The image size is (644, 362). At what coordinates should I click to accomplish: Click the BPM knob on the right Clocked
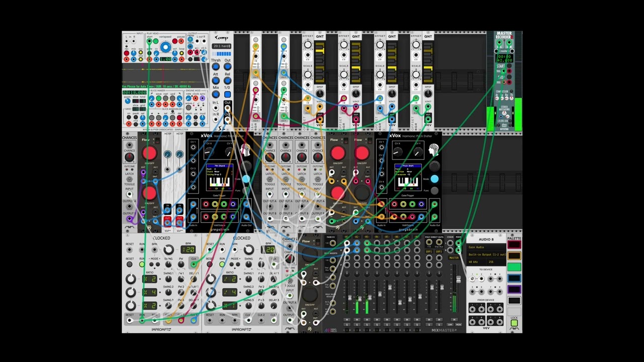(249, 249)
